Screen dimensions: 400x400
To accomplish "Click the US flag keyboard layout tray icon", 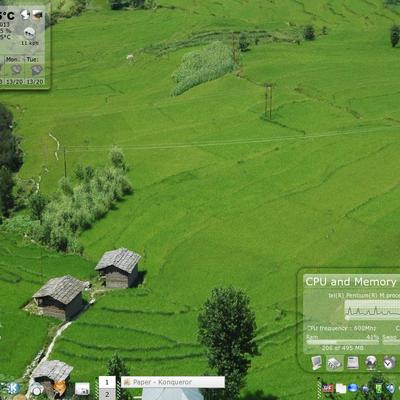I will tap(328, 388).
